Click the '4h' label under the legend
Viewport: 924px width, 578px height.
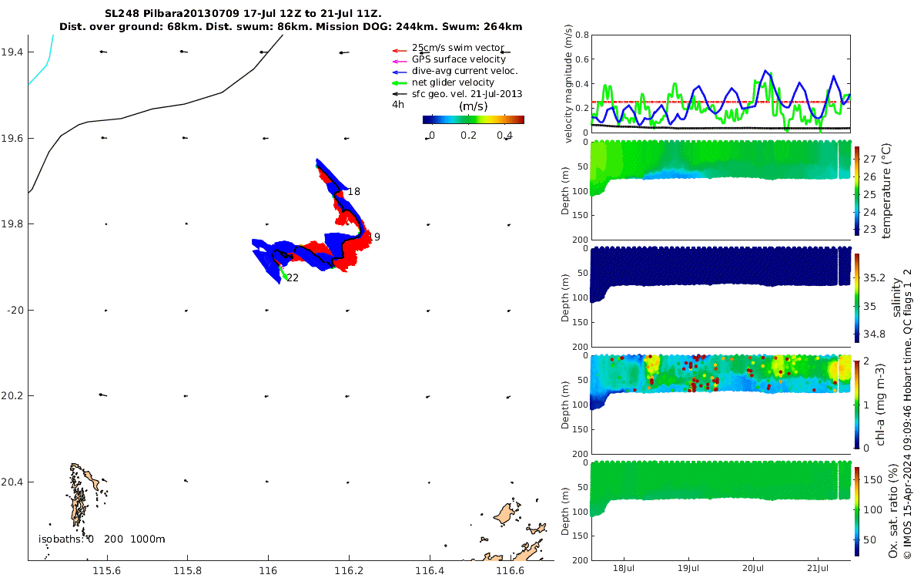coord(397,103)
